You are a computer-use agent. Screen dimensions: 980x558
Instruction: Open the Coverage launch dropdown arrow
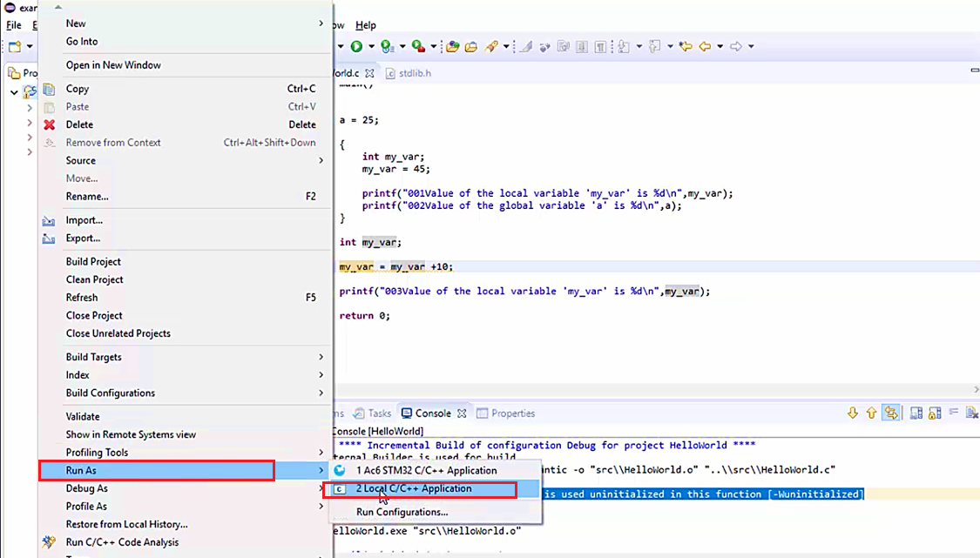[402, 46]
